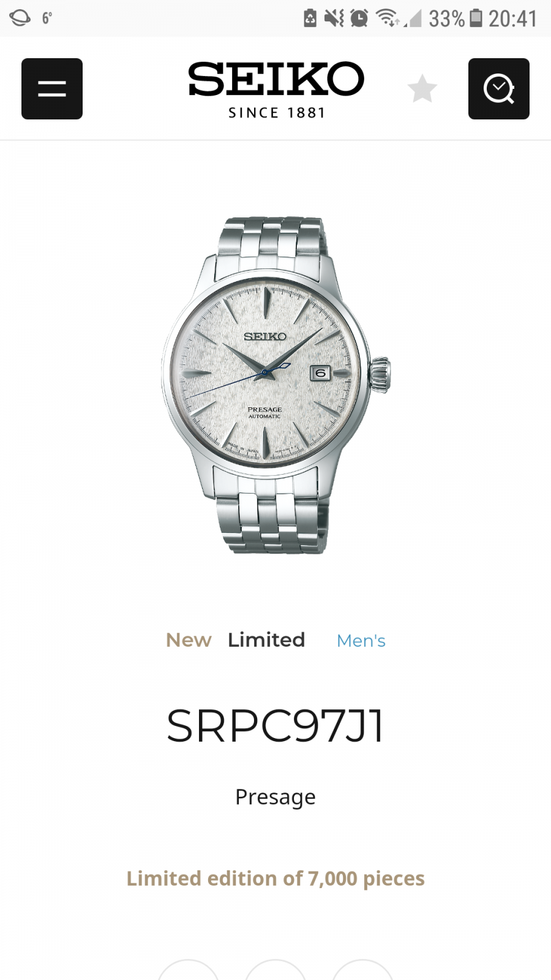Tap the watch search icon button
This screenshot has height=980, width=551.
click(499, 89)
